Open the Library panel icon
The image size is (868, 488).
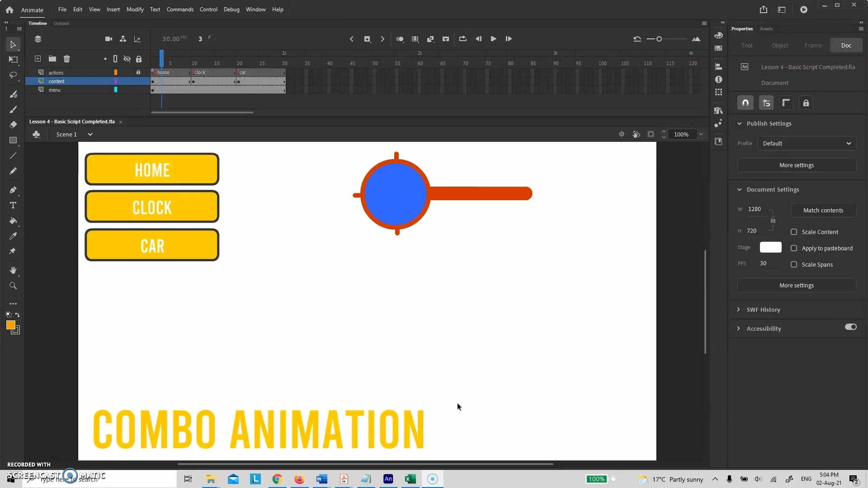click(x=719, y=110)
